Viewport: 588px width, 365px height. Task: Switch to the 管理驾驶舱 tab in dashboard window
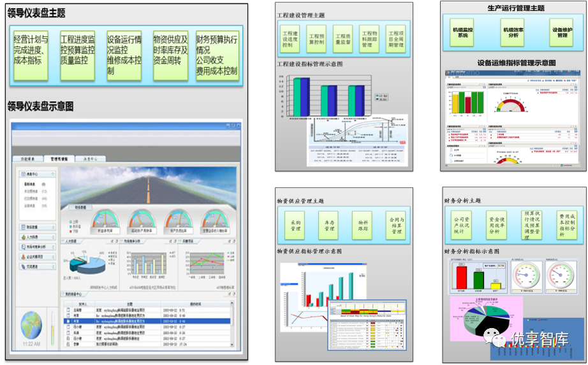[x=59, y=159]
